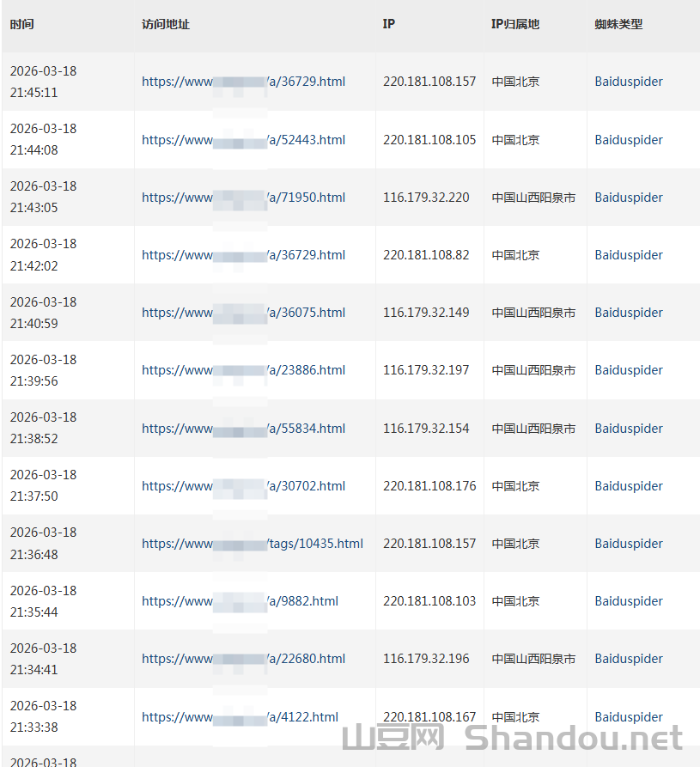Open the /a/22680.html visited address

pos(243,659)
